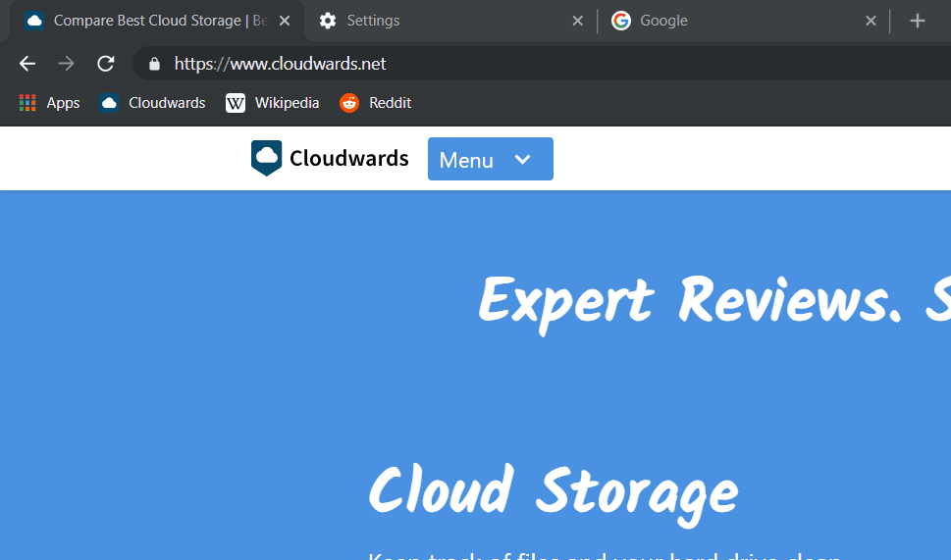The height and width of the screenshot is (560, 951).
Task: Open a new tab with the plus button
Action: click(x=917, y=21)
